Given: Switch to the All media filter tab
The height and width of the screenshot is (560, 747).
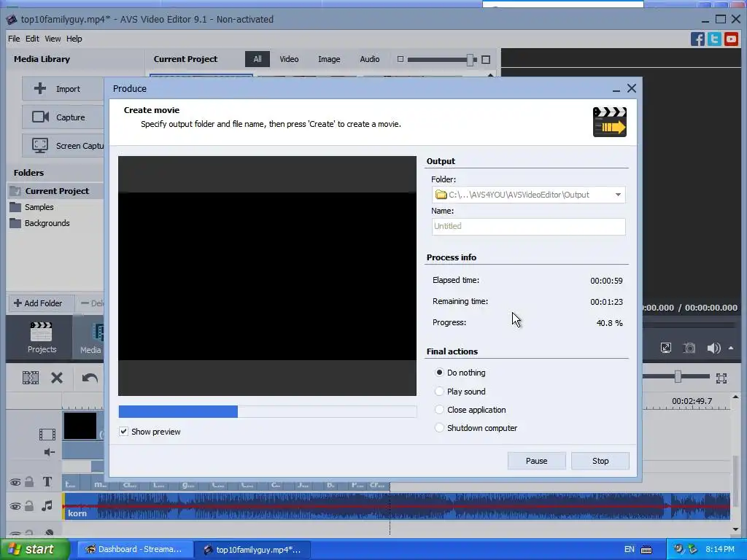Looking at the screenshot, I should pyautogui.click(x=258, y=59).
